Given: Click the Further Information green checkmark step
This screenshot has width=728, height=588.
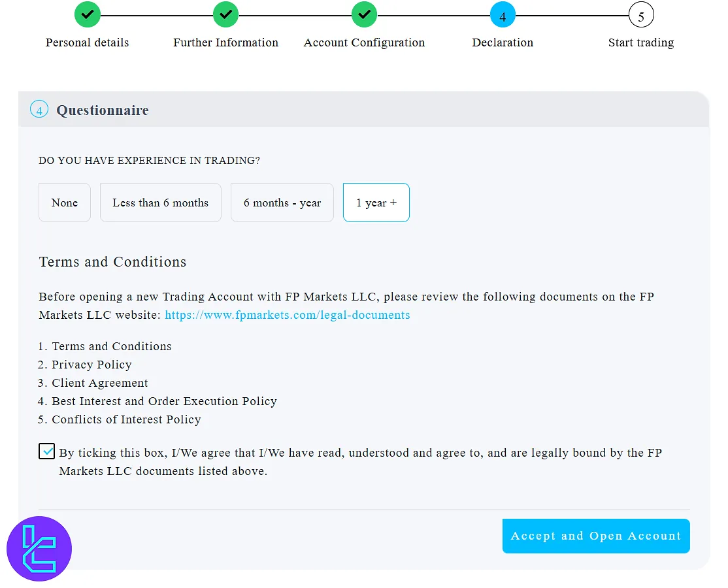Looking at the screenshot, I should coord(225,15).
